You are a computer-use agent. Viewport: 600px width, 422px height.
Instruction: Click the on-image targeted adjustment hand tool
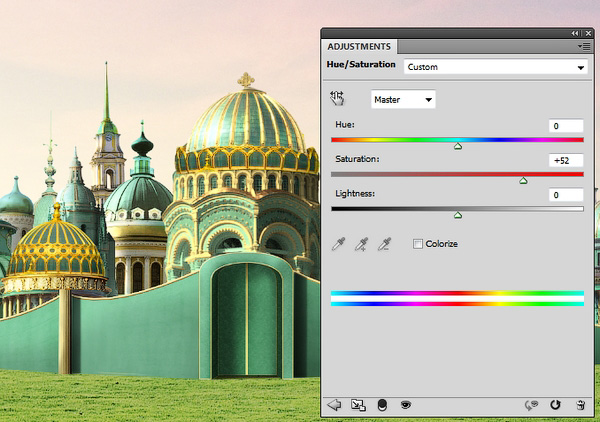(x=337, y=99)
